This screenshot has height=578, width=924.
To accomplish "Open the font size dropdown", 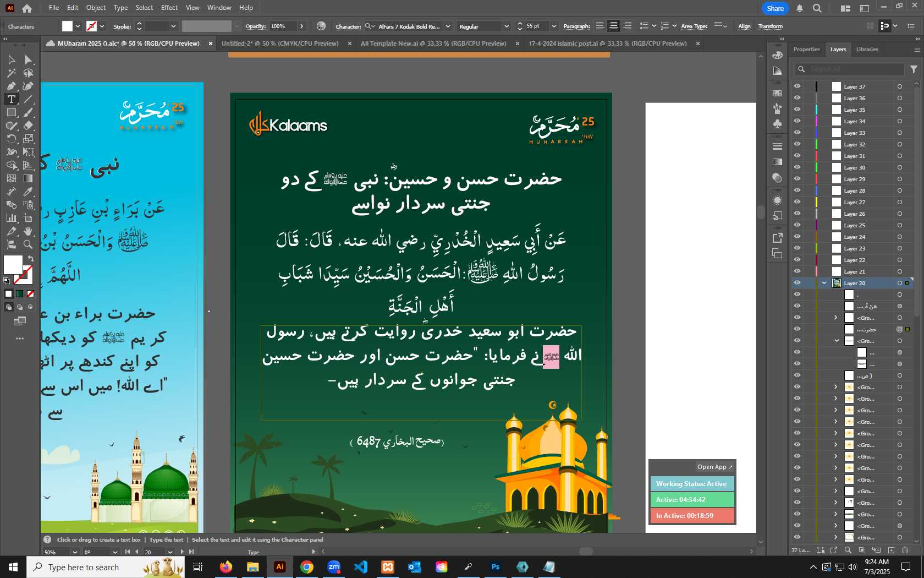I will (554, 26).
